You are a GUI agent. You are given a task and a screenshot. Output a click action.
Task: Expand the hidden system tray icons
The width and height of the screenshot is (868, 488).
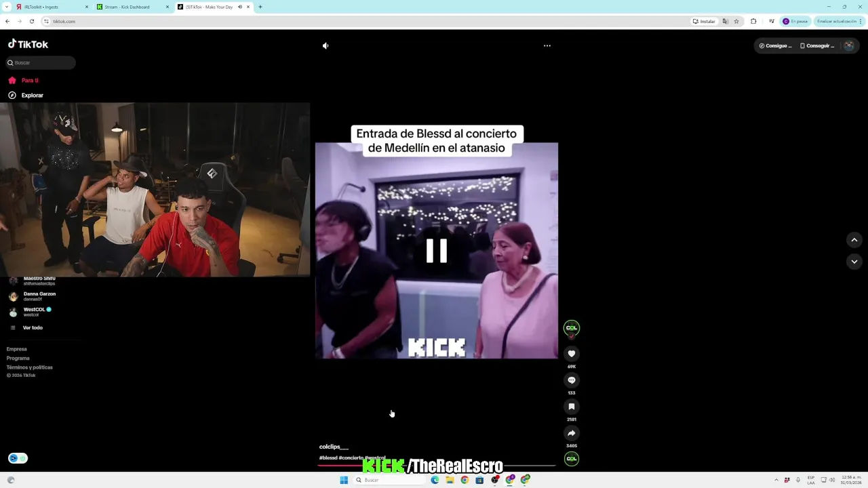776,480
